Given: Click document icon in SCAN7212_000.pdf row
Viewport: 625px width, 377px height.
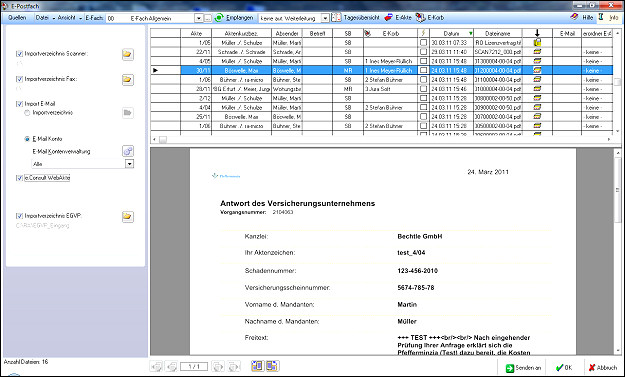Looking at the screenshot, I should (537, 52).
